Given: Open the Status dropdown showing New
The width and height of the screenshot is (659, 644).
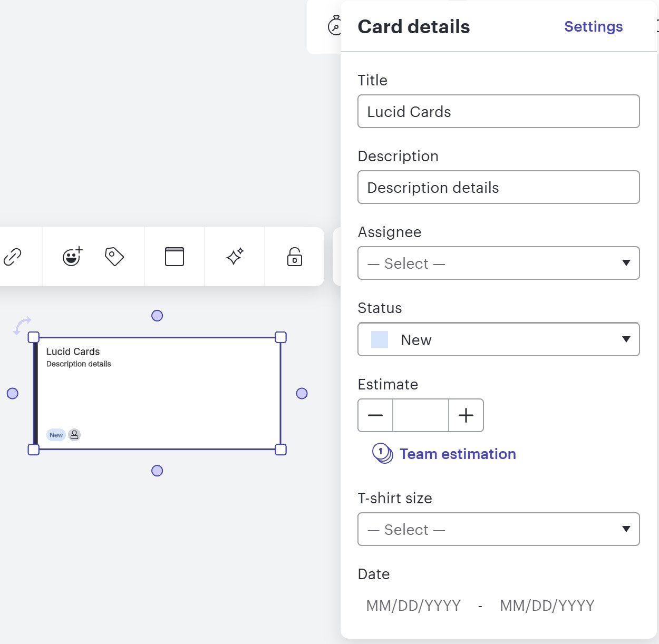Looking at the screenshot, I should [x=498, y=339].
